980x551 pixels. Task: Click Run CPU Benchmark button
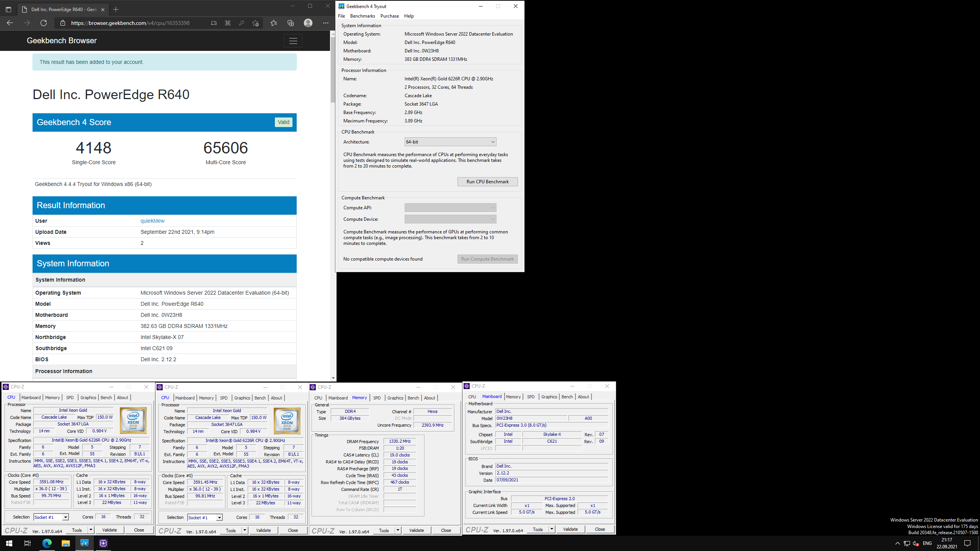point(487,182)
